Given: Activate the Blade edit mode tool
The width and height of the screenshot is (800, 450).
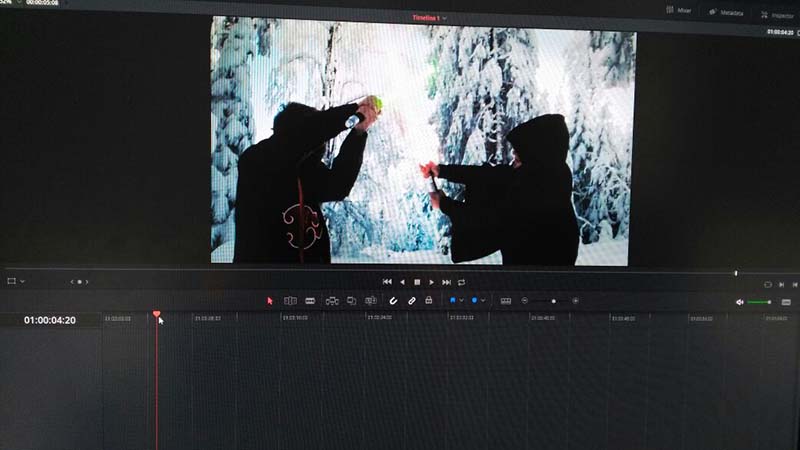Looking at the screenshot, I should [310, 301].
